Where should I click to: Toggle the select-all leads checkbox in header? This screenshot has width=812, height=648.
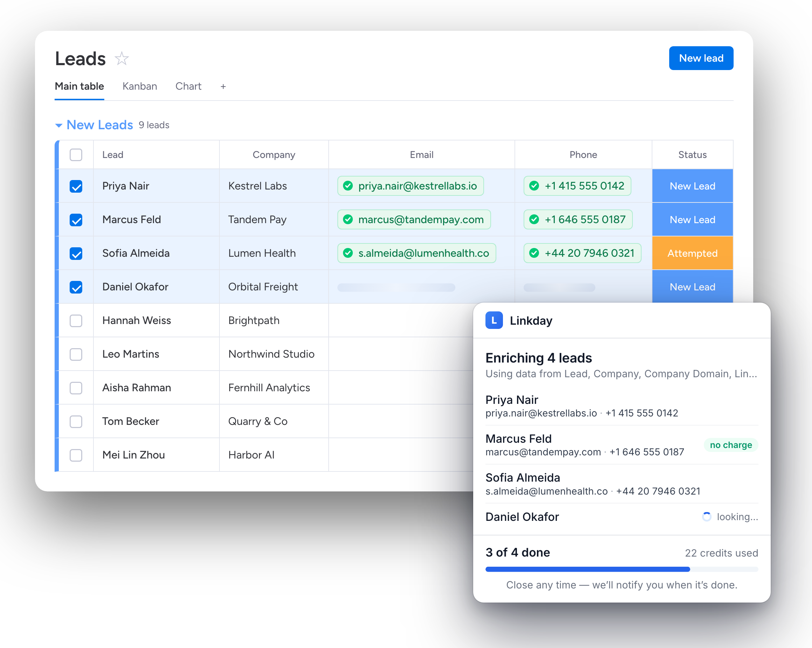point(76,154)
